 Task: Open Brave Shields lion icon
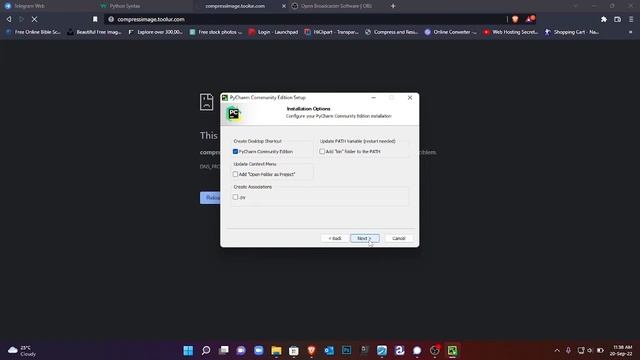pyautogui.click(x=515, y=19)
